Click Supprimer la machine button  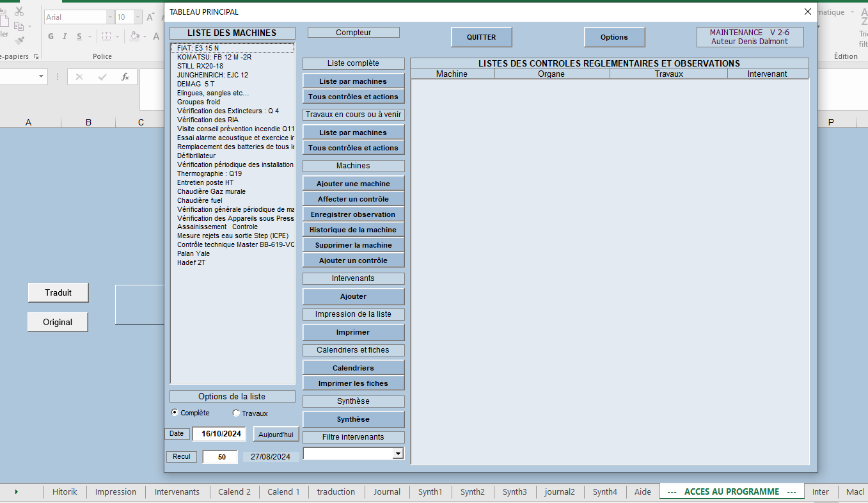click(x=354, y=245)
